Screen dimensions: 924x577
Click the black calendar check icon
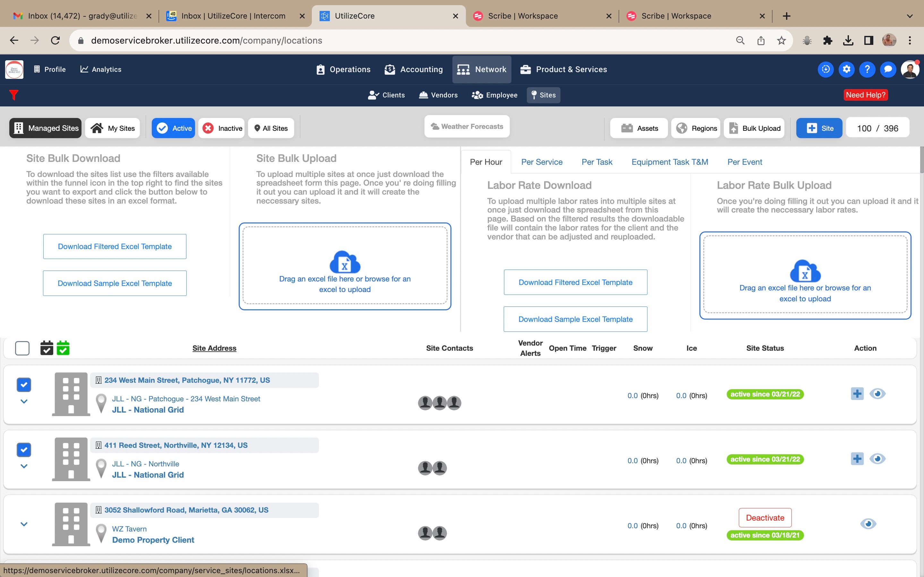point(47,348)
